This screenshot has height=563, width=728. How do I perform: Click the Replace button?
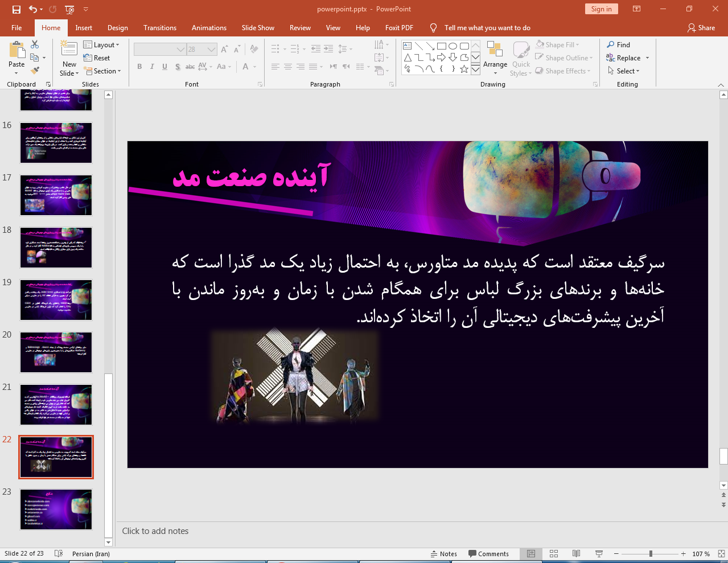tap(623, 58)
